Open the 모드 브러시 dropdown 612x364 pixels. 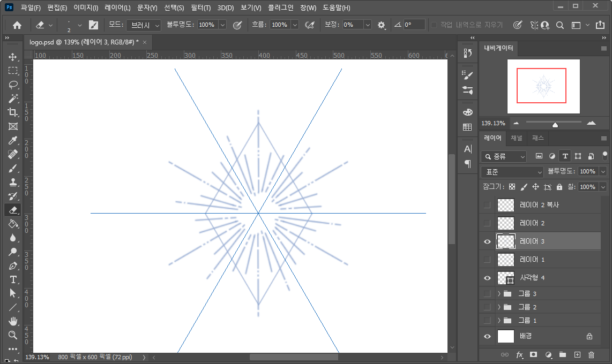tap(144, 25)
